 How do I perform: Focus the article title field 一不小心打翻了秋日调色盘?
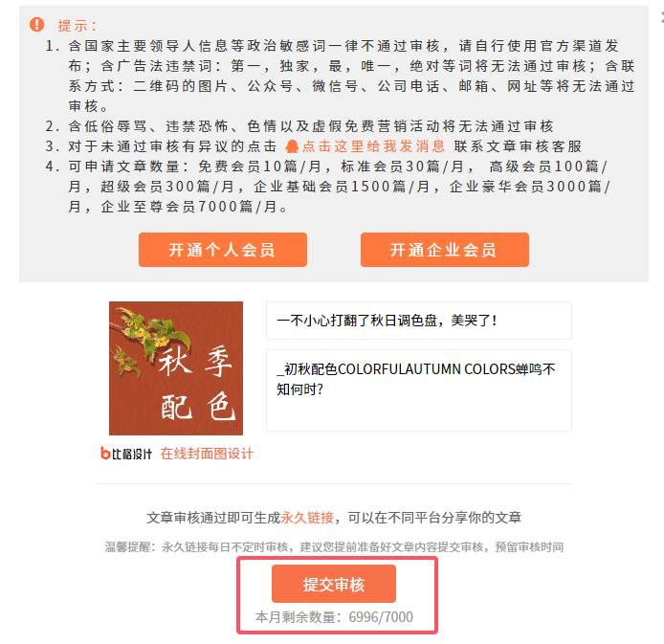tap(419, 321)
